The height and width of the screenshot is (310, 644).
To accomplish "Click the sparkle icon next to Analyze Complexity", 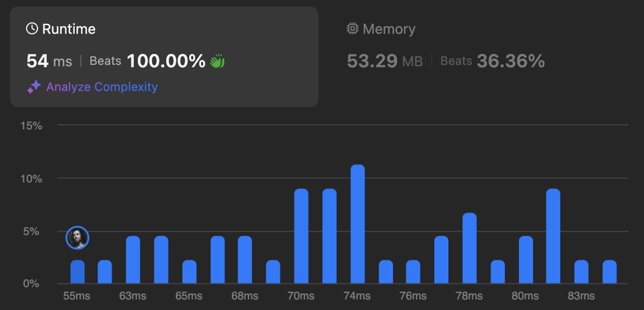I will coord(34,87).
